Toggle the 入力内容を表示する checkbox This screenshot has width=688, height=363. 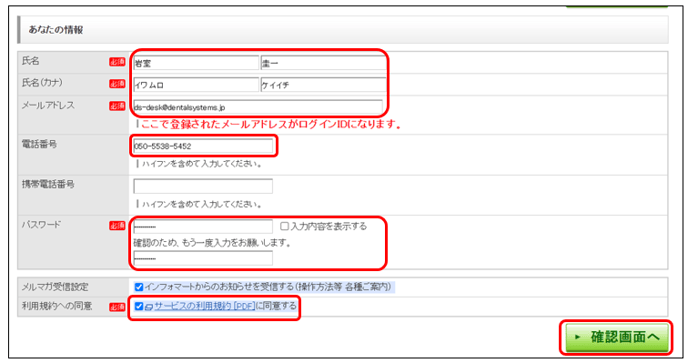coord(284,226)
